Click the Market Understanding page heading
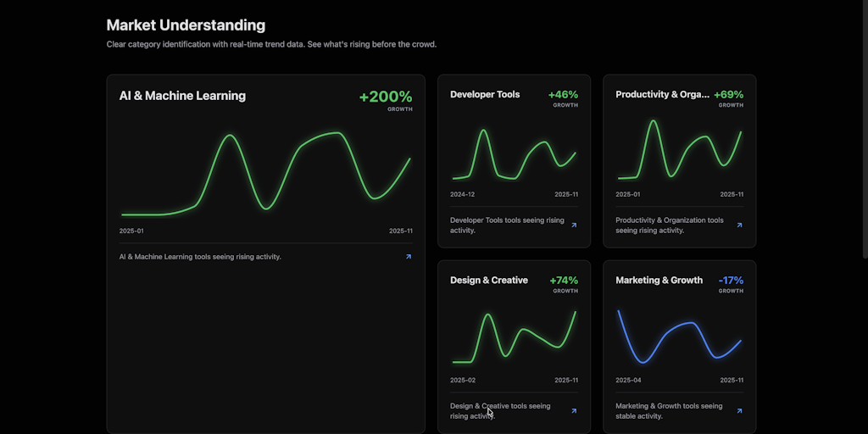The width and height of the screenshot is (868, 434). (186, 25)
